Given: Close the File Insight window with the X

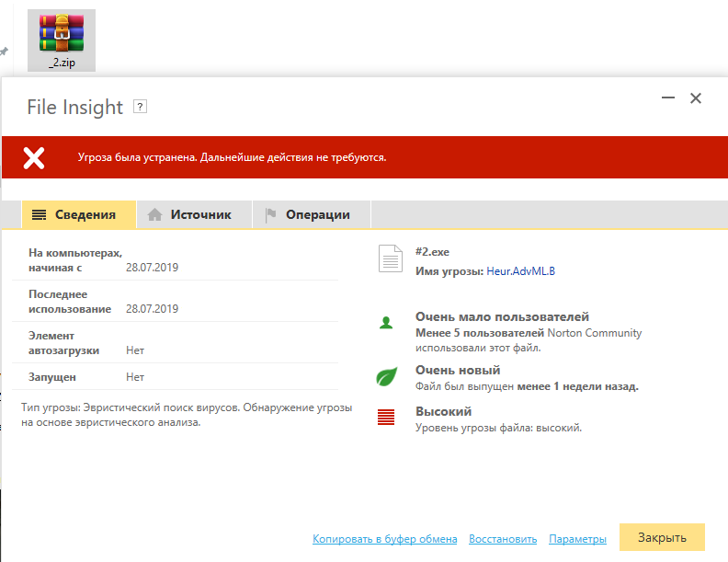Looking at the screenshot, I should [x=696, y=98].
